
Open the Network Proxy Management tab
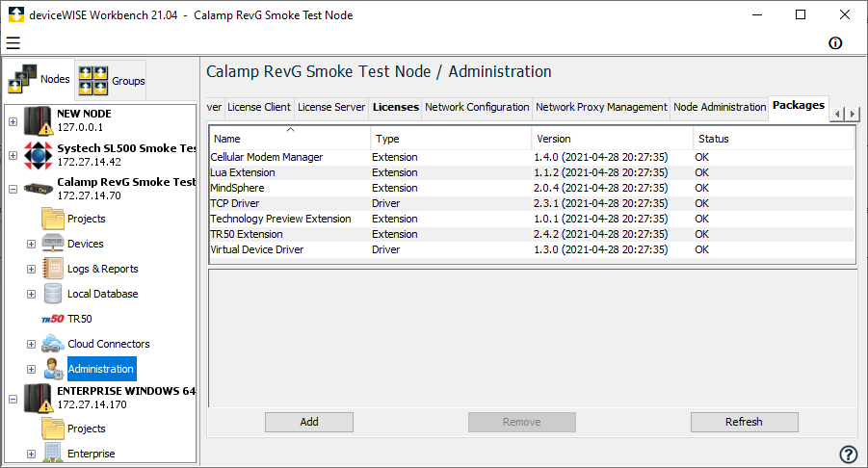click(602, 107)
